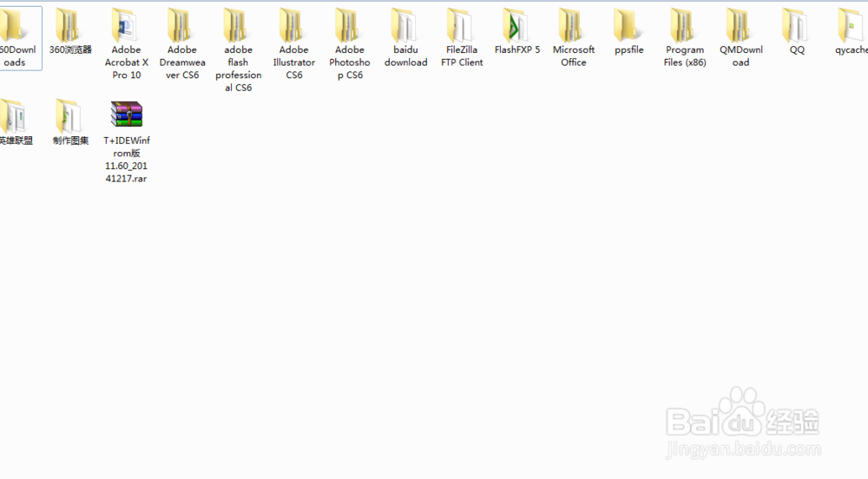Image resolution: width=868 pixels, height=479 pixels.
Task: Click the 'T+IDEWinfrom版 11.60_20141217.rar' file name
Action: (x=126, y=160)
